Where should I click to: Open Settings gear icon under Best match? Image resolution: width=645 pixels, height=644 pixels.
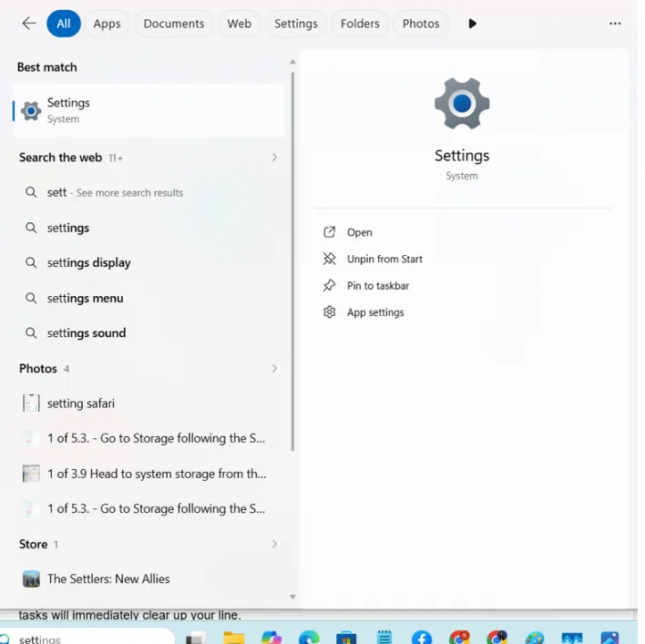(31, 110)
